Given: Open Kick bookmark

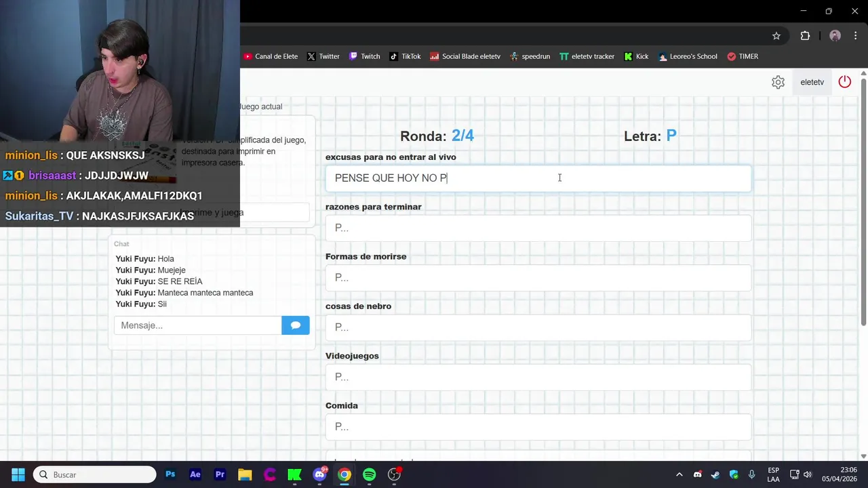Looking at the screenshot, I should coord(636,56).
